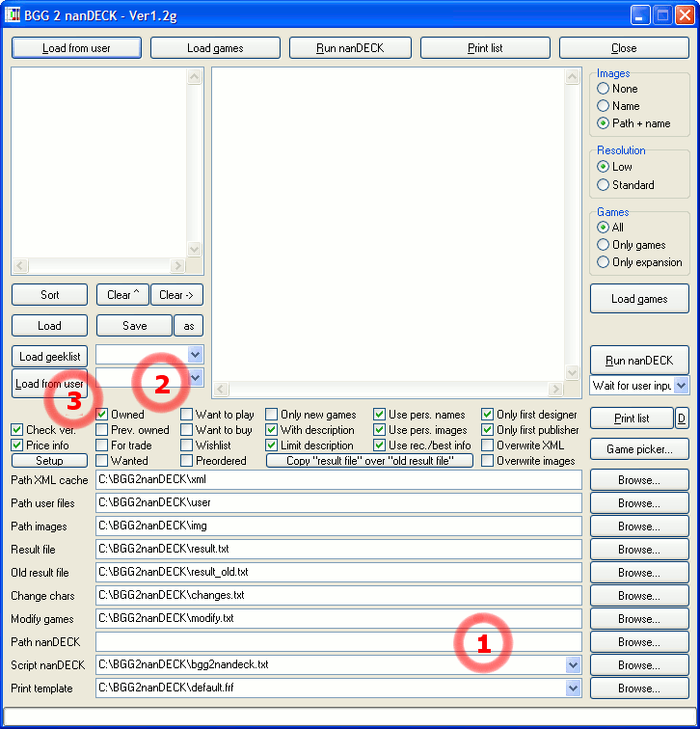700x729 pixels.
Task: Click the empty Path nanDECK field
Action: point(338,641)
